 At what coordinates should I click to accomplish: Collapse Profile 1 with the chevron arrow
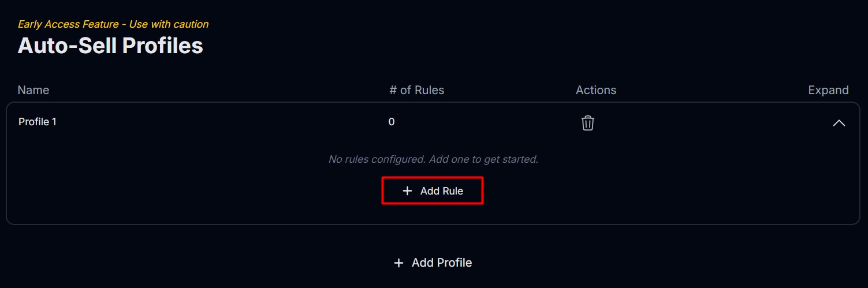click(839, 123)
